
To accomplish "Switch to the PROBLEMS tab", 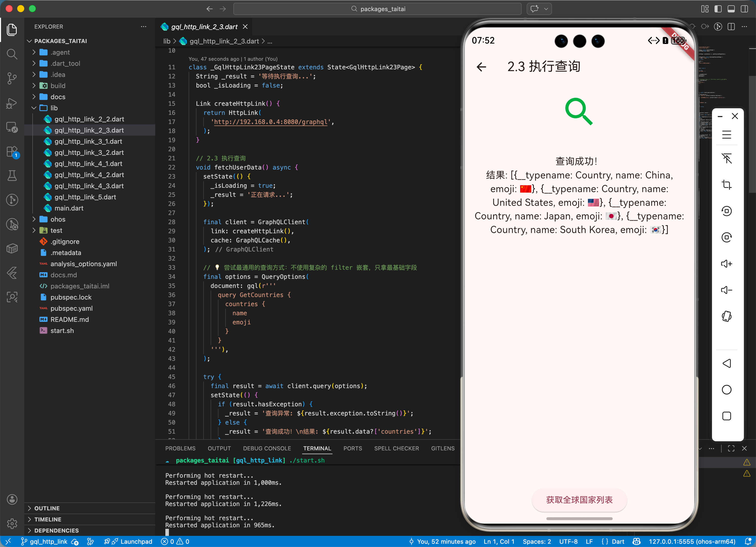I will click(180, 448).
